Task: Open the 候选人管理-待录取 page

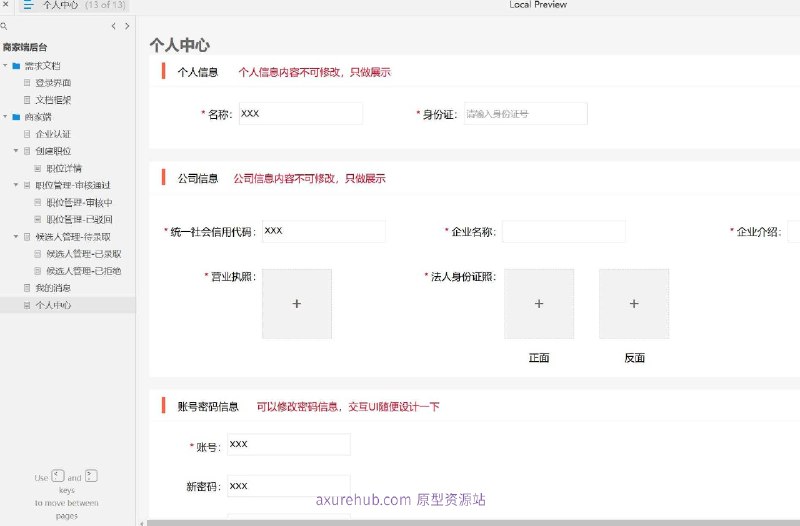Action: (73, 237)
